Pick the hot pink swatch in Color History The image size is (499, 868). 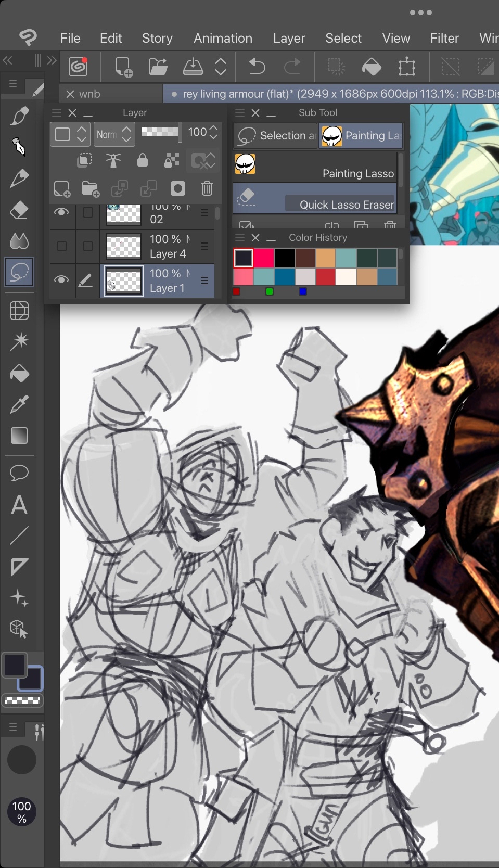click(x=264, y=258)
